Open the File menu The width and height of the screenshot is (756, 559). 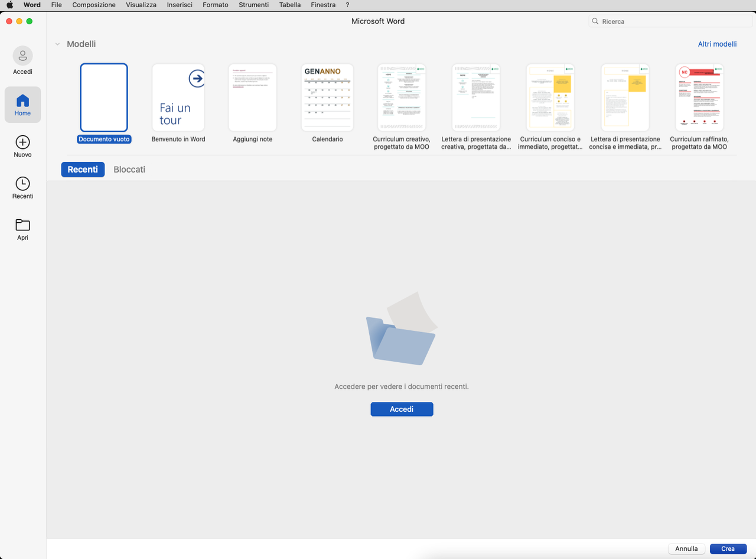[x=57, y=5]
